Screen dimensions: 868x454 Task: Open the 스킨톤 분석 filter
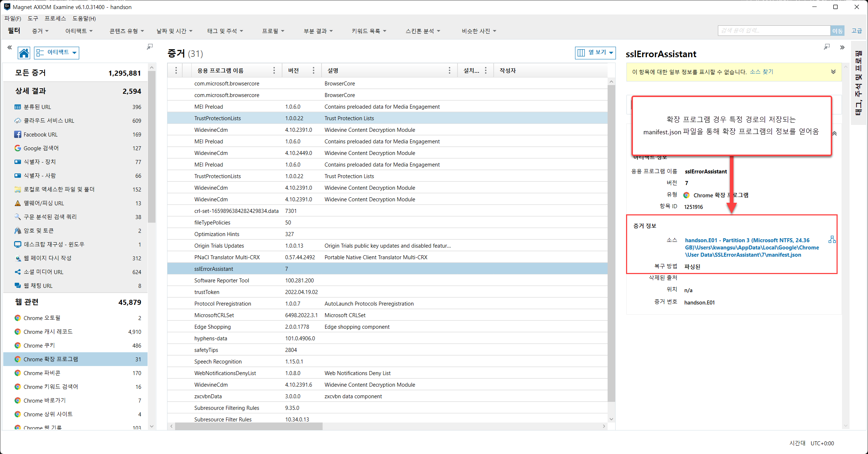coord(423,31)
